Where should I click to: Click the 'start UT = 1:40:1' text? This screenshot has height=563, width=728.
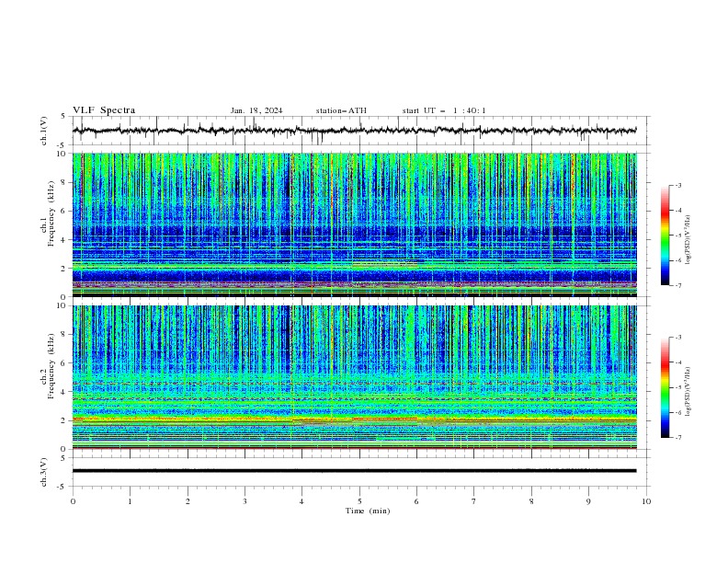[444, 110]
